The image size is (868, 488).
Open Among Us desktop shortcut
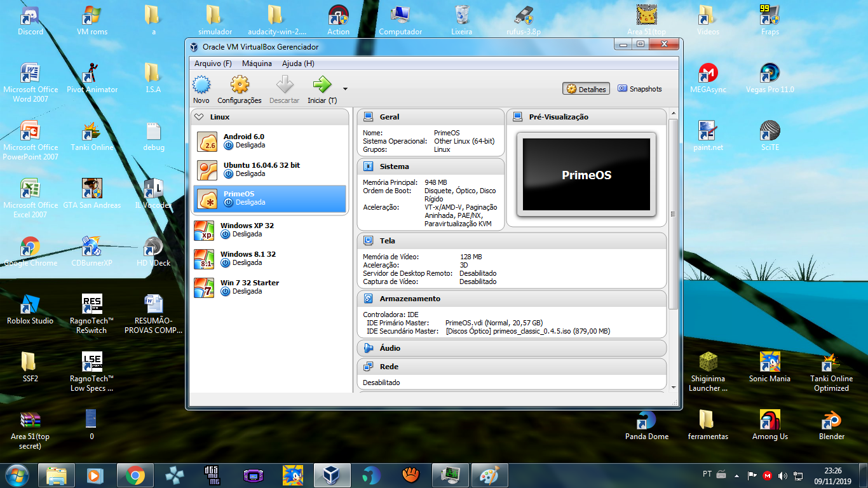(x=770, y=425)
